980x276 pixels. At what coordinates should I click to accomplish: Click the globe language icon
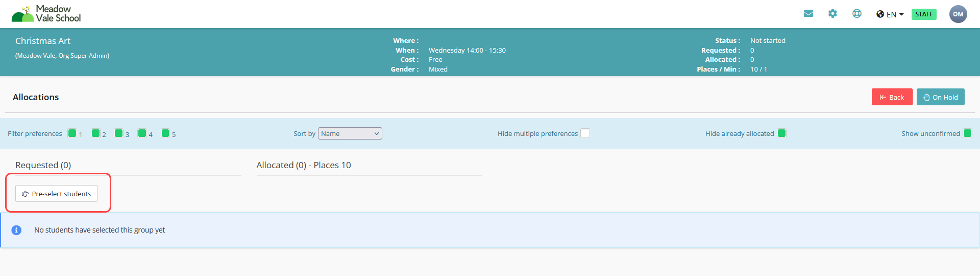coord(880,14)
